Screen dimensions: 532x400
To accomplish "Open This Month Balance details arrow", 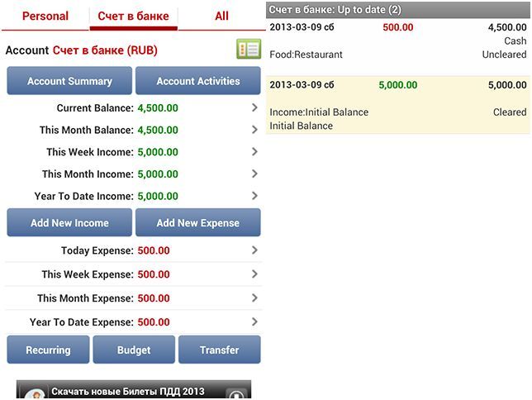I will pyautogui.click(x=254, y=130).
